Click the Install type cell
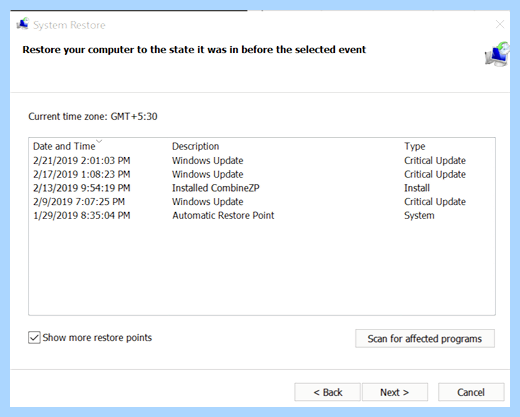The height and width of the screenshot is (417, 520). 417,188
